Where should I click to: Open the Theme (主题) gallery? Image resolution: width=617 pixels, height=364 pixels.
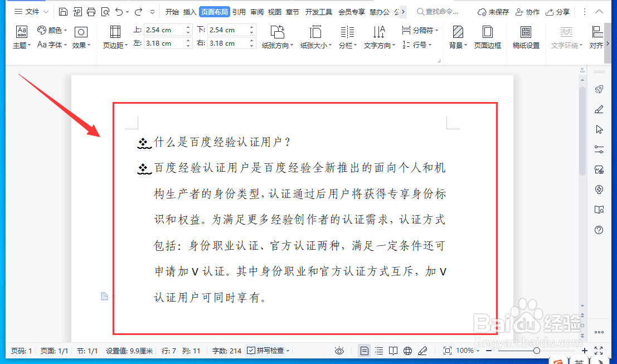tap(22, 37)
